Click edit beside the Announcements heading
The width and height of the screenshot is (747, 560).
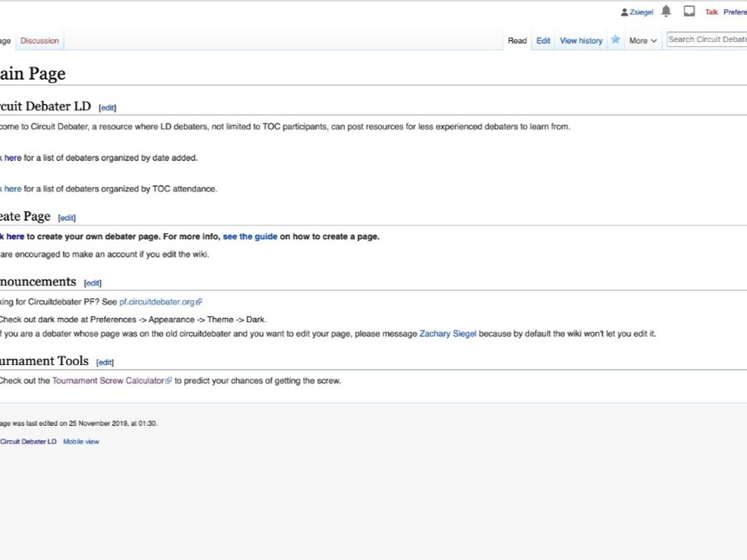(93, 283)
